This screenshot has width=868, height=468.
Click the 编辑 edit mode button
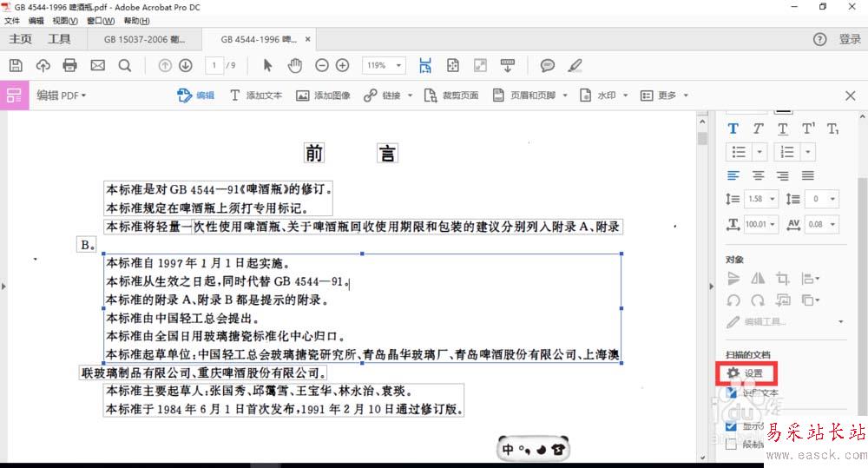pyautogui.click(x=195, y=96)
